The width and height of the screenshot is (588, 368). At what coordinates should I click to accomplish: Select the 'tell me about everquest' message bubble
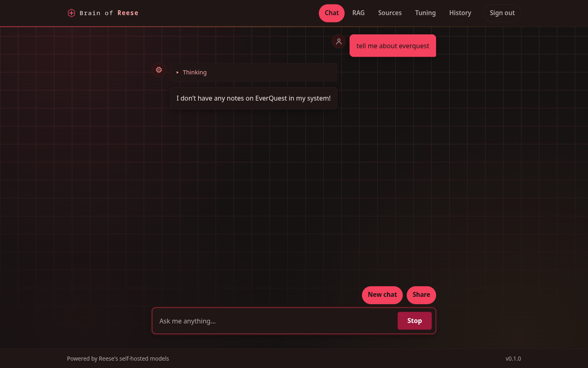coord(393,46)
